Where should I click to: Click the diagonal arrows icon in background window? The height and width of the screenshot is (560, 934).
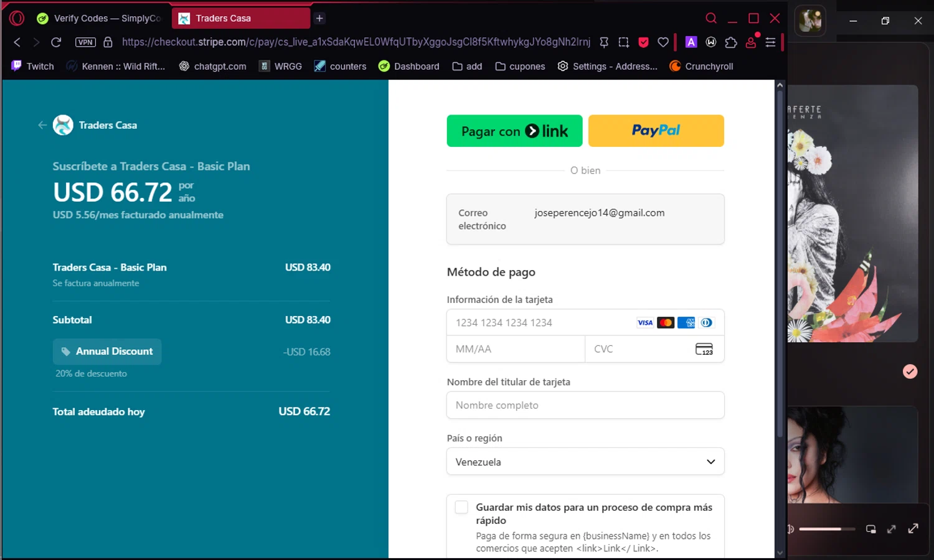click(x=892, y=529)
